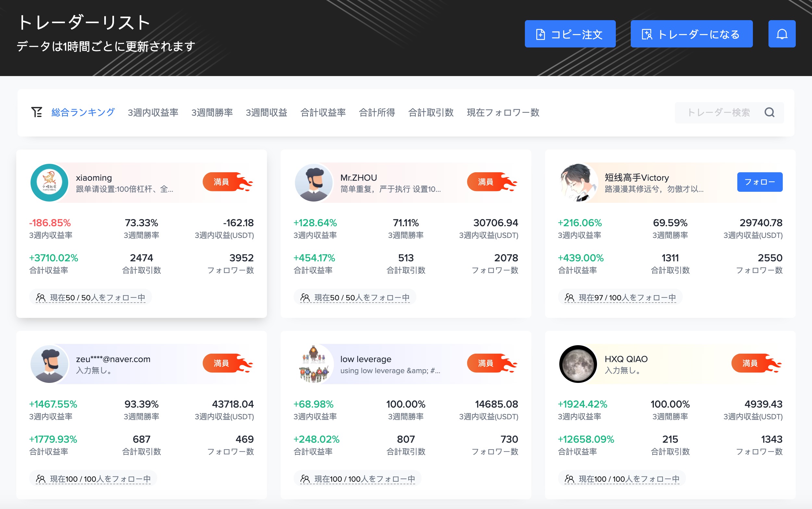The width and height of the screenshot is (812, 509).
Task: Click the notification bell icon
Action: tap(782, 34)
